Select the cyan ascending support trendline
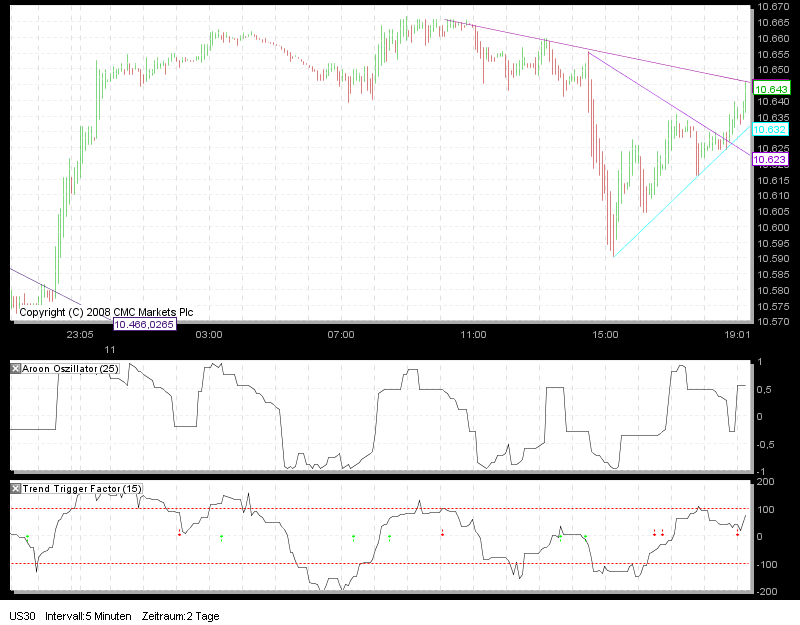Screen dimensions: 800x625 tap(680, 195)
